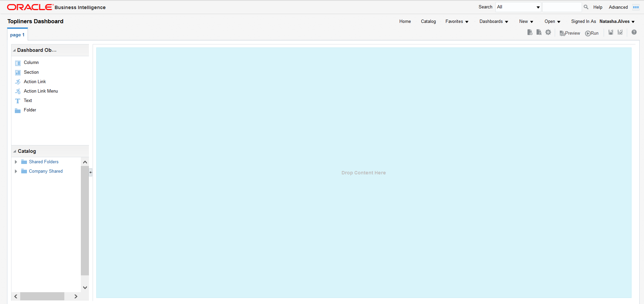This screenshot has height=304, width=644.
Task: Collapse the left pane with splitter arrow
Action: pos(91,172)
